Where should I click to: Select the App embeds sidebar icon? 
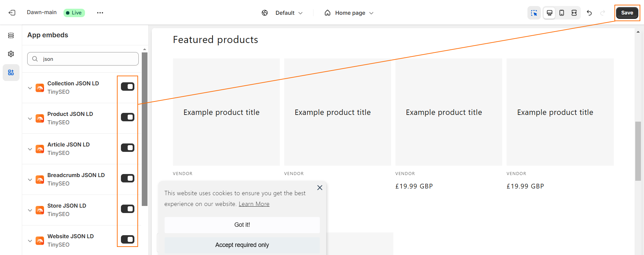click(x=11, y=73)
